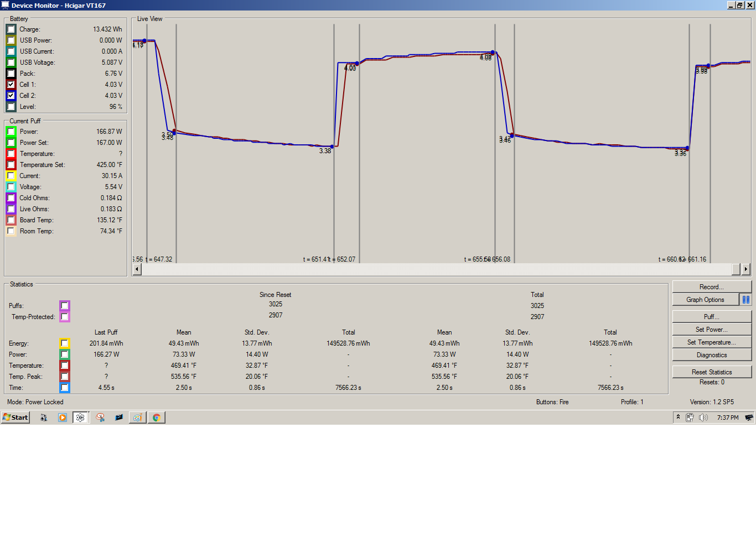Click the power plug tray icon
This screenshot has height=553, width=756.
(690, 418)
